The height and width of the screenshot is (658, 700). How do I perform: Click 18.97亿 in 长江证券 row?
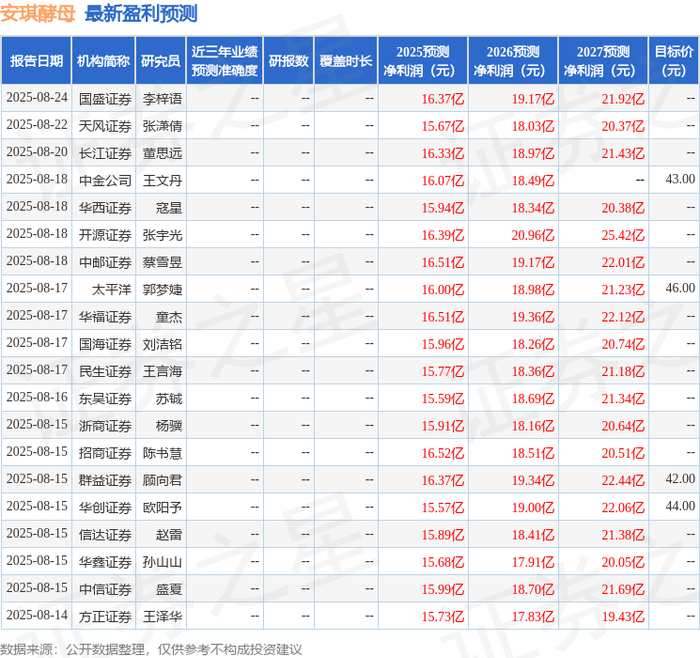click(x=533, y=153)
